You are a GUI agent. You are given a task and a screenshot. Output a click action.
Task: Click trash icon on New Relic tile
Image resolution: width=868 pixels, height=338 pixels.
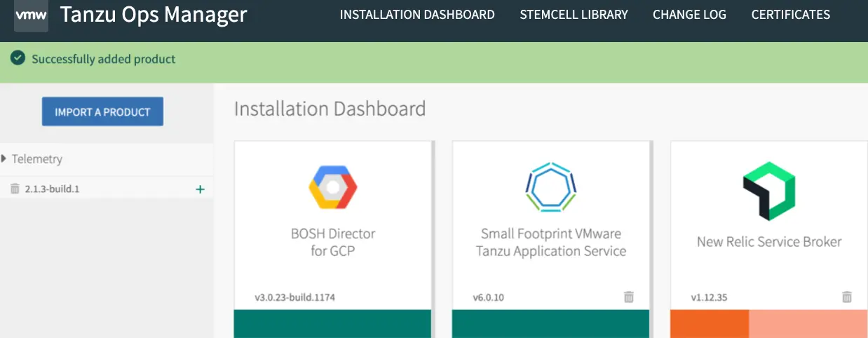pos(847,297)
